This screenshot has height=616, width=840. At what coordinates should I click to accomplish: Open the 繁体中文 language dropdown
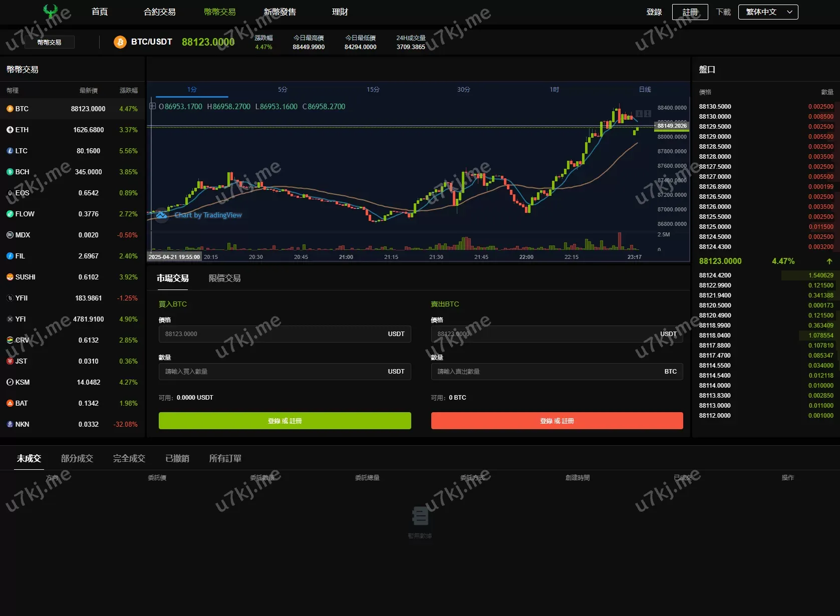tap(768, 12)
